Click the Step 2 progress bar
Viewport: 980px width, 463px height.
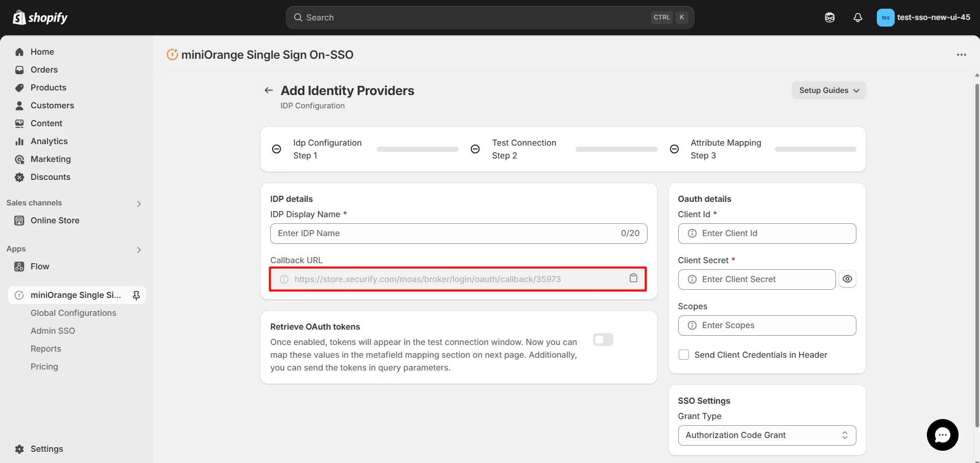[616, 149]
